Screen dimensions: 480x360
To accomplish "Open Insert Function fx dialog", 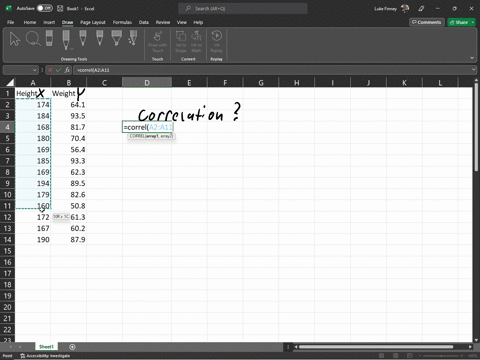I will click(x=67, y=70).
